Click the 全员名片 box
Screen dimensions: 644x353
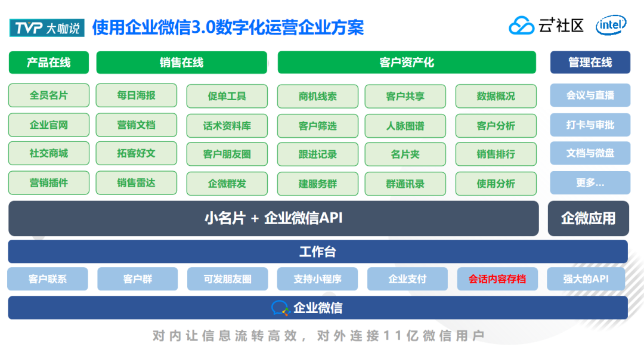click(48, 95)
